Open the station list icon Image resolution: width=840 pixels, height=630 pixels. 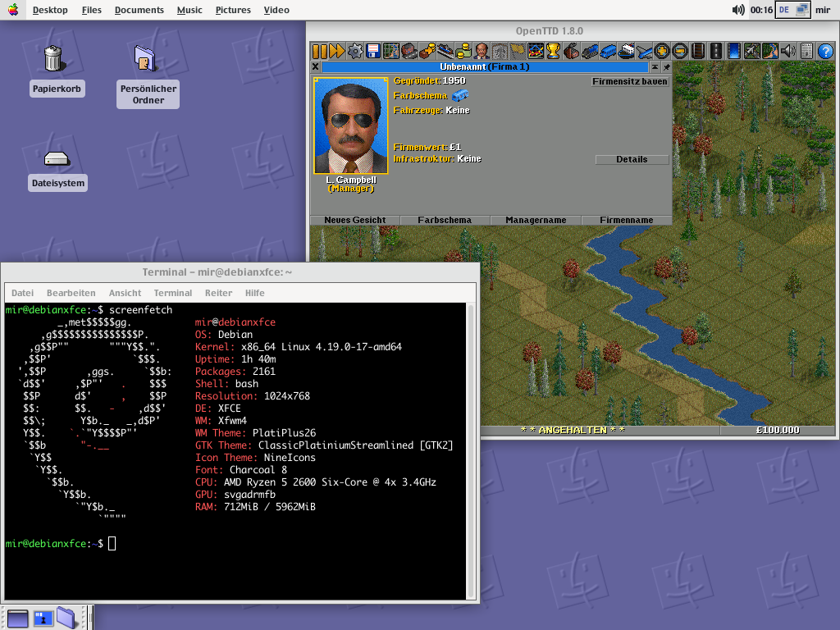pos(445,52)
